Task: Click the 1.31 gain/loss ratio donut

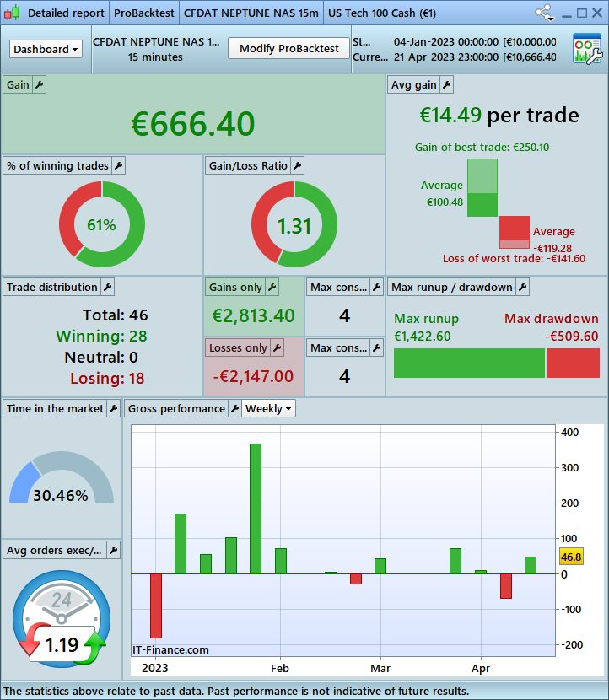Action: [294, 224]
